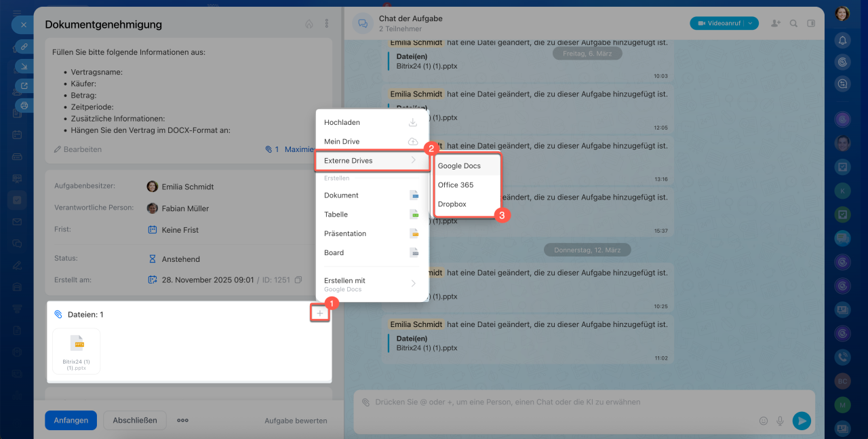Click the Abschließen button

tap(135, 420)
